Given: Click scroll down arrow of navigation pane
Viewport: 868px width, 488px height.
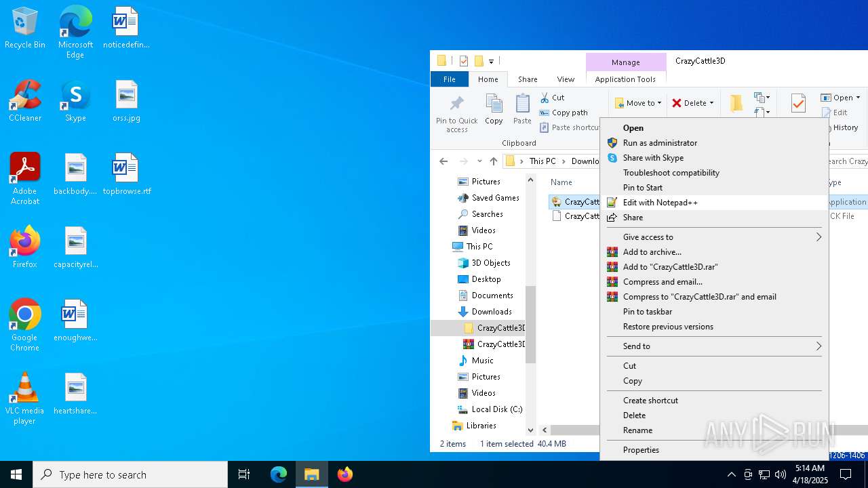Looking at the screenshot, I should pos(530,430).
